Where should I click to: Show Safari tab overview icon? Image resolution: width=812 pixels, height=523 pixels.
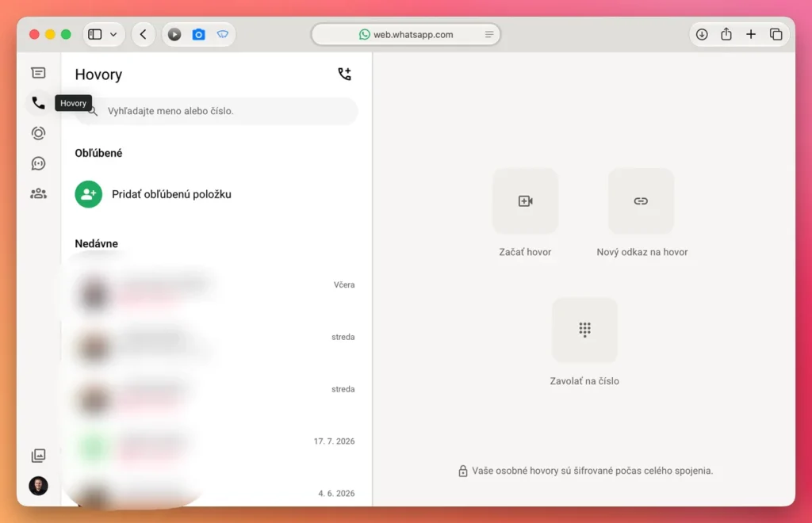pyautogui.click(x=776, y=35)
